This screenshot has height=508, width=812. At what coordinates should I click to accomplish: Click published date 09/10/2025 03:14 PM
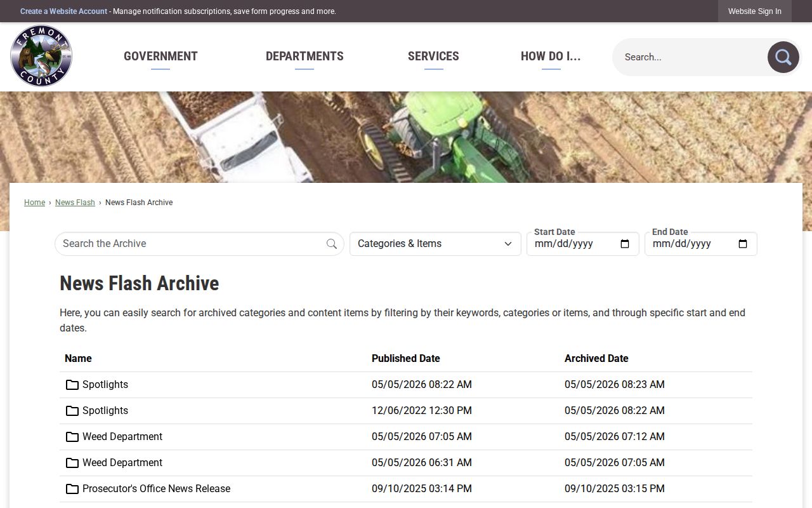(422, 489)
